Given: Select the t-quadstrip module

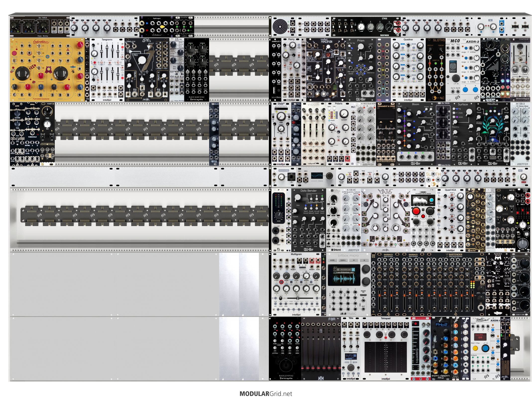Looking at the screenshot, I should pyautogui.click(x=421, y=349).
